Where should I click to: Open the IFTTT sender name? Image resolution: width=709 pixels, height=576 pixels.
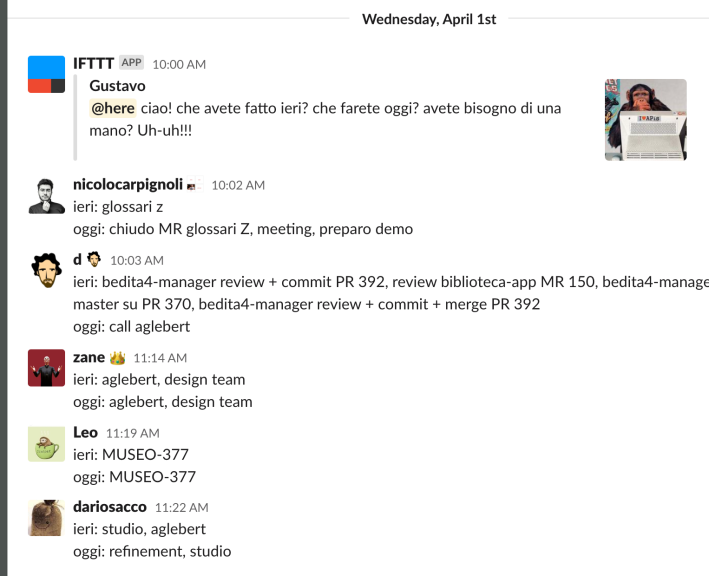(94, 64)
